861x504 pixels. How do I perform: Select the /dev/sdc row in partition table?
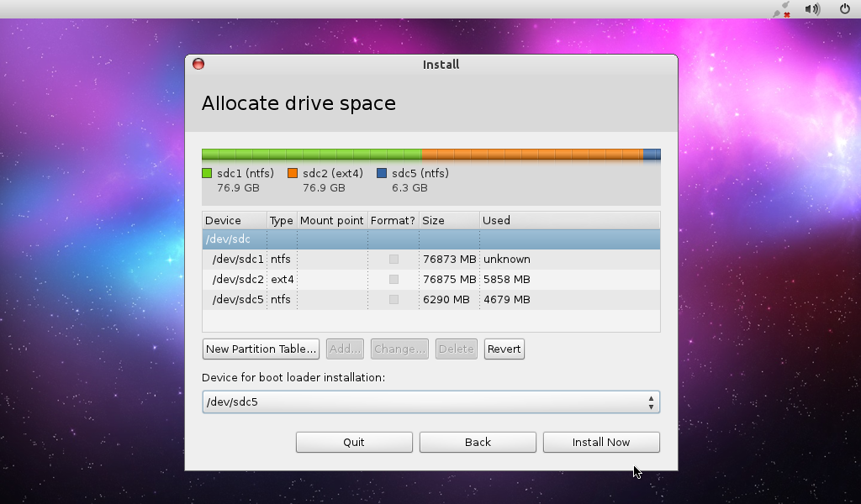(x=430, y=239)
